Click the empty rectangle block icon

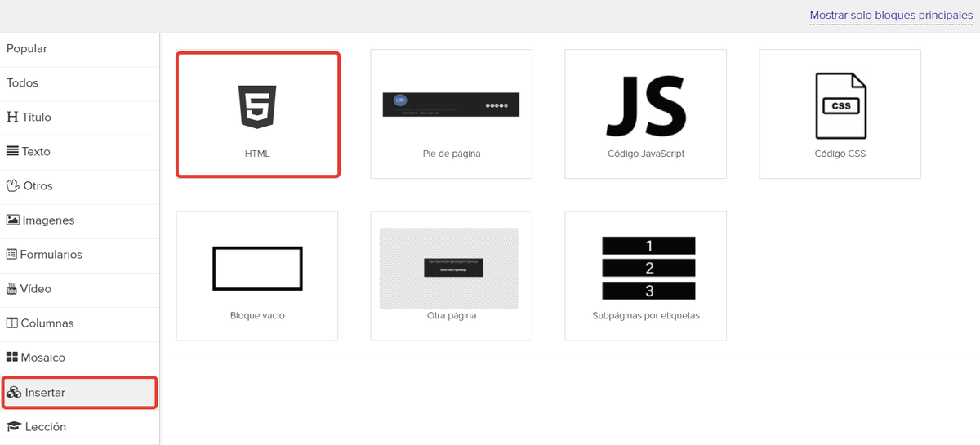[x=257, y=268]
